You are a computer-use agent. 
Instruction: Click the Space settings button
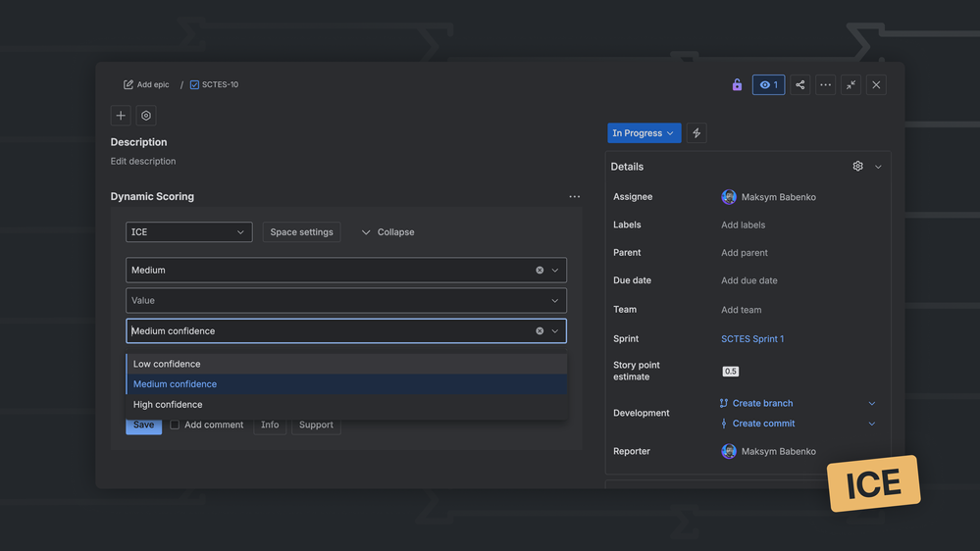coord(301,232)
